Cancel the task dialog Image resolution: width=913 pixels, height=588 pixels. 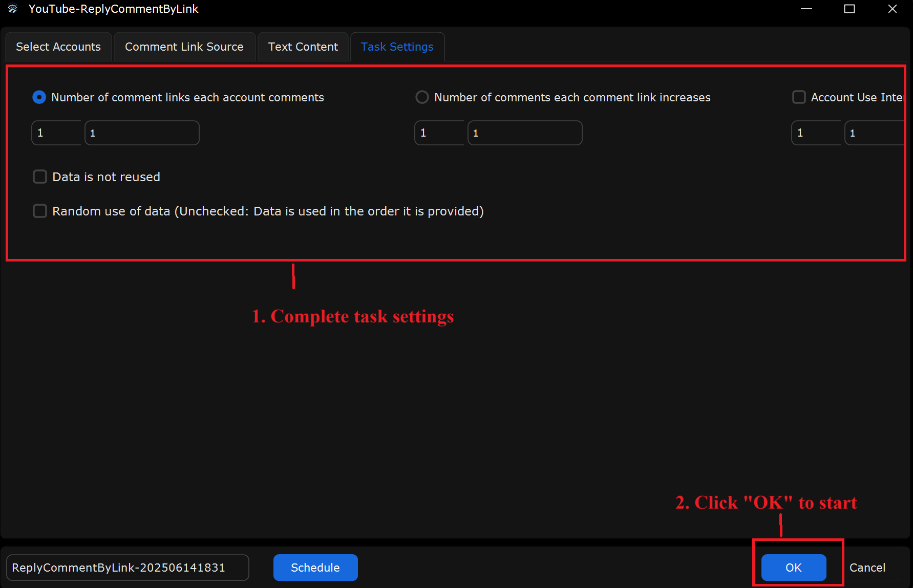(867, 568)
